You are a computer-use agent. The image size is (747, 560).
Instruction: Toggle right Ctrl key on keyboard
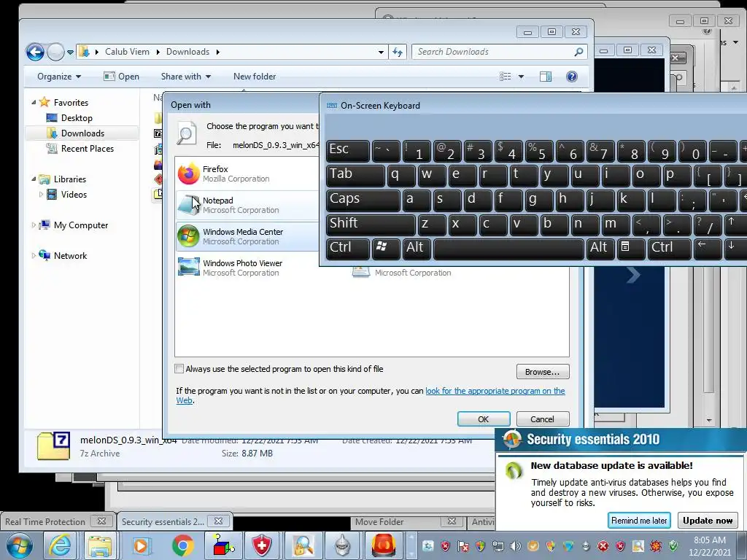click(x=670, y=248)
